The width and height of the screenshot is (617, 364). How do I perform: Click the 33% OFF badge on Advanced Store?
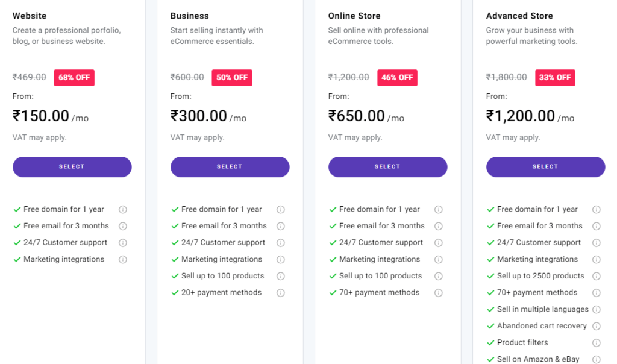(555, 78)
